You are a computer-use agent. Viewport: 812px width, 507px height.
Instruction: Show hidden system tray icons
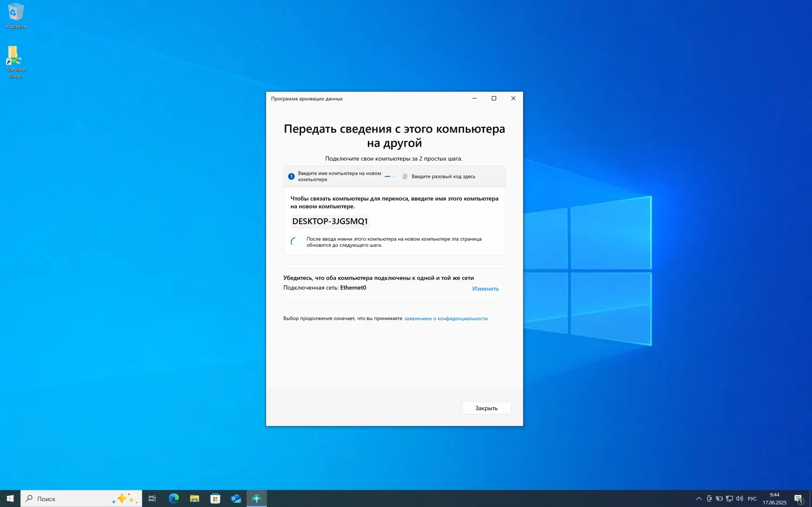tap(699, 498)
